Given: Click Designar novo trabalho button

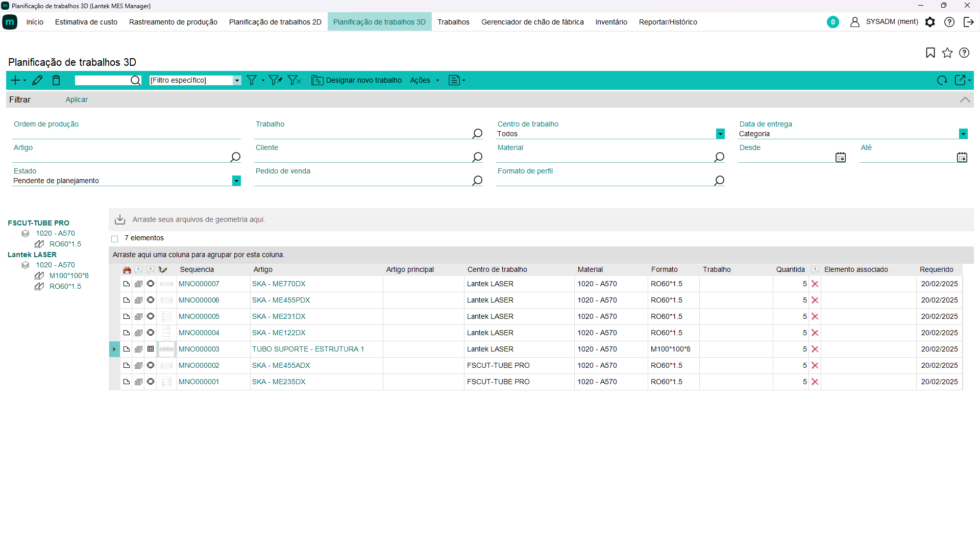Looking at the screenshot, I should click(x=356, y=80).
